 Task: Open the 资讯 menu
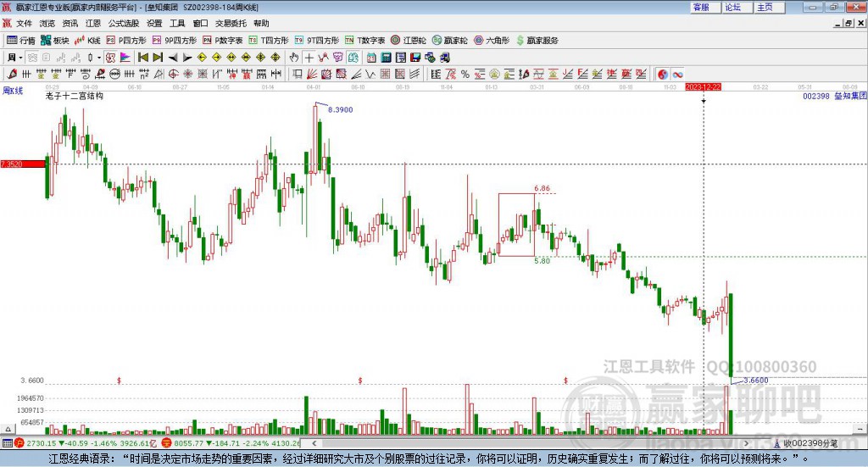[x=70, y=23]
